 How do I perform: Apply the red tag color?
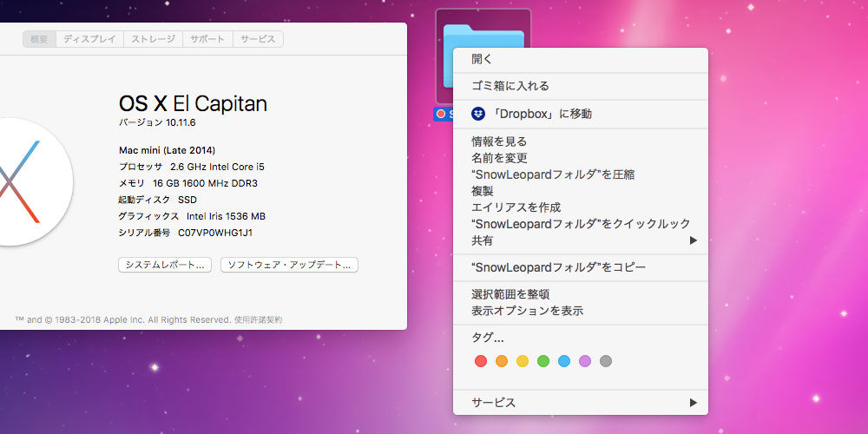click(x=481, y=361)
